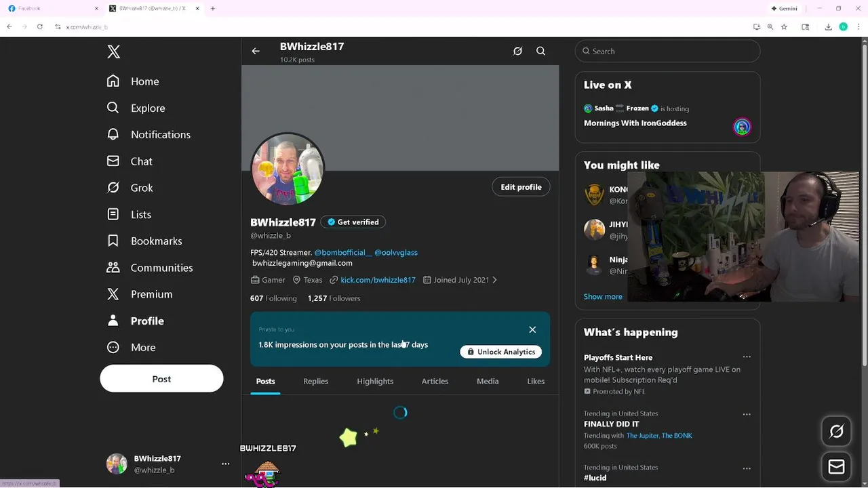Viewport: 868px width, 488px height.
Task: Open options for #lucid trend
Action: click(x=747, y=468)
